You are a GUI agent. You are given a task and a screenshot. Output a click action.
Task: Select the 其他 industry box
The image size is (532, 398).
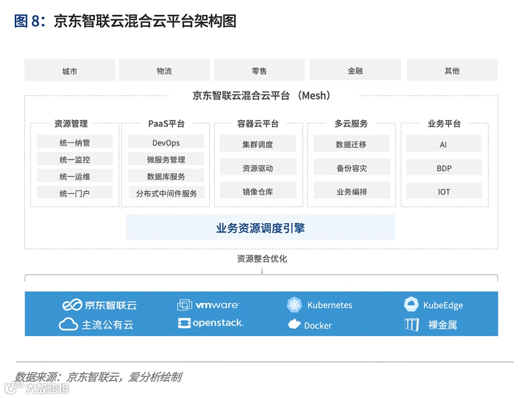452,69
